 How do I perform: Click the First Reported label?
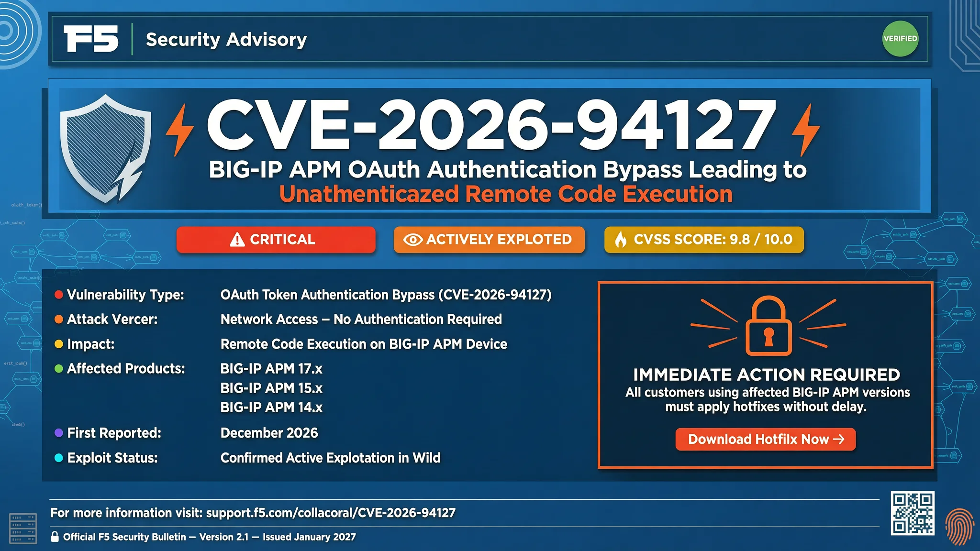[x=114, y=433]
